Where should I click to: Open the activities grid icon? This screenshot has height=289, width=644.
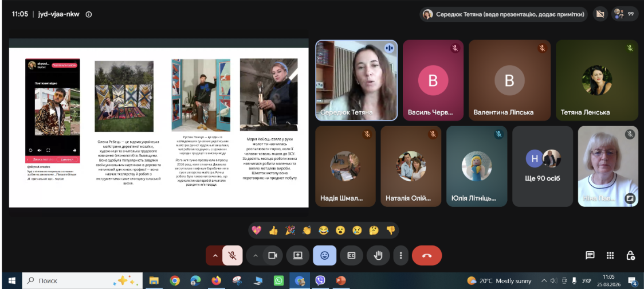tap(610, 255)
